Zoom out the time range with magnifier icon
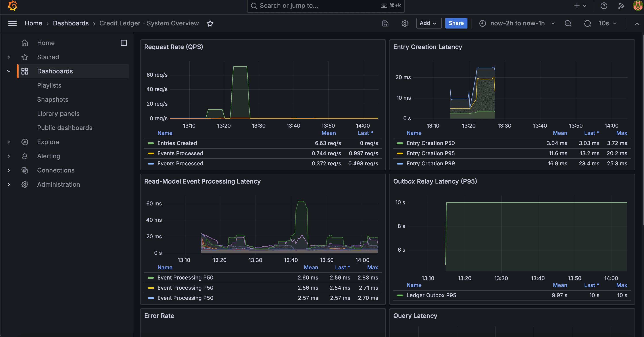The width and height of the screenshot is (644, 337). click(568, 23)
